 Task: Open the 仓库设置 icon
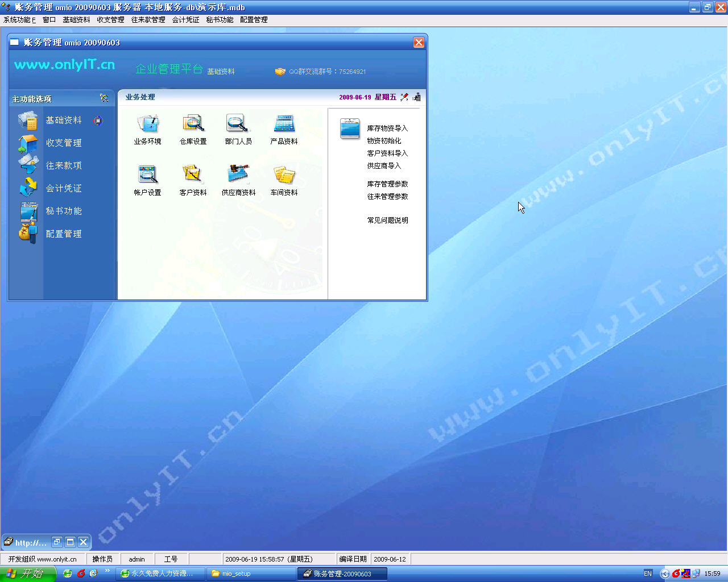click(x=193, y=124)
